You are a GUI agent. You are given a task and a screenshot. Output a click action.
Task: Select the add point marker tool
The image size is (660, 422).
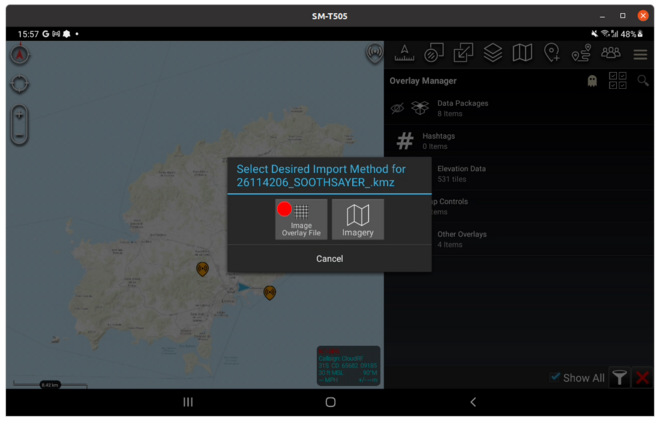point(552,53)
